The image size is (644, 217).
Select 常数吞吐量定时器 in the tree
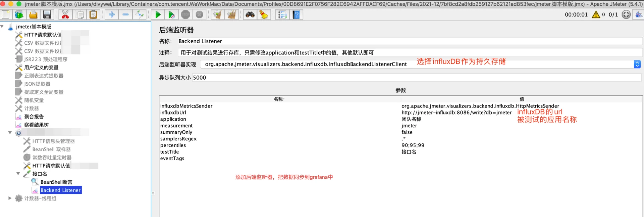click(52, 158)
